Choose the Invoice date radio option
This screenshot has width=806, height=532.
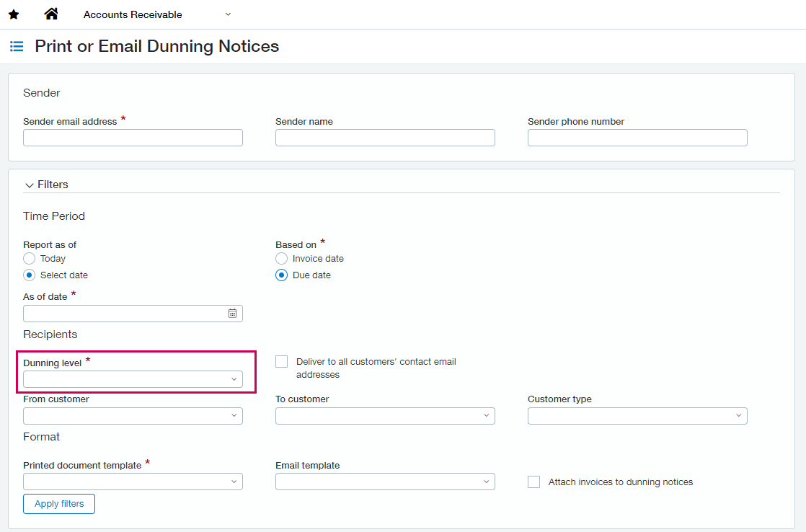point(282,259)
